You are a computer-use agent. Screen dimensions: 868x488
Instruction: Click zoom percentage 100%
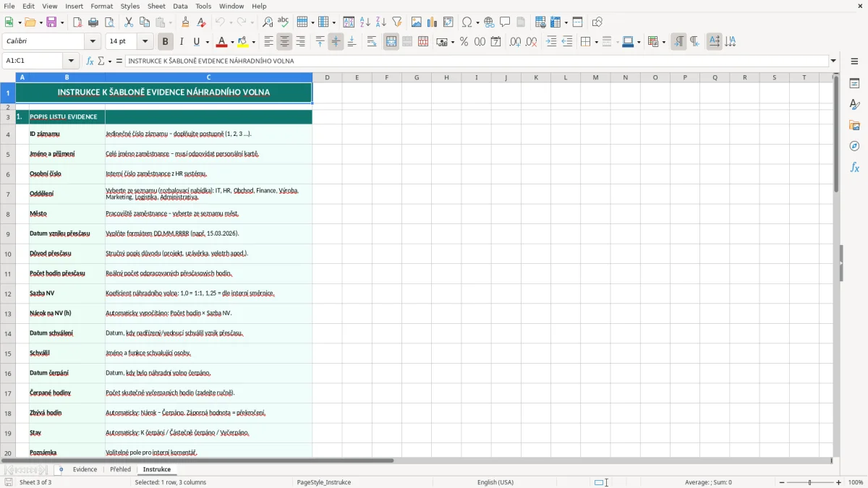tap(856, 482)
